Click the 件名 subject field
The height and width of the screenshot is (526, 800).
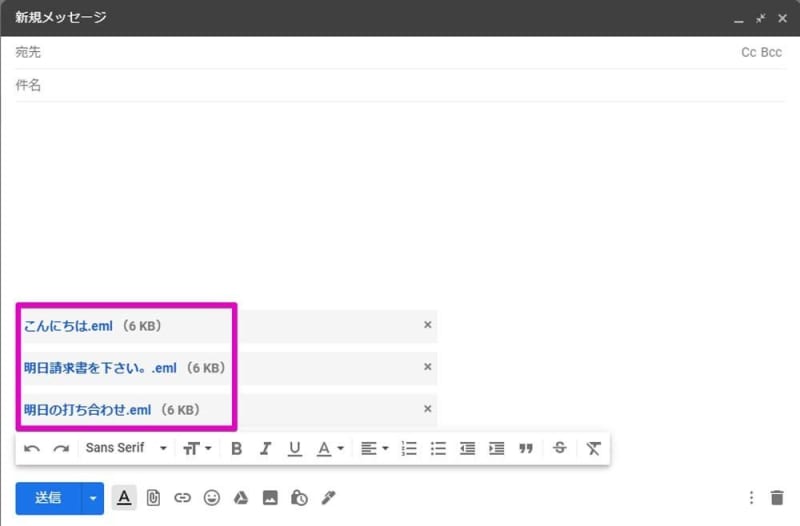click(x=401, y=85)
